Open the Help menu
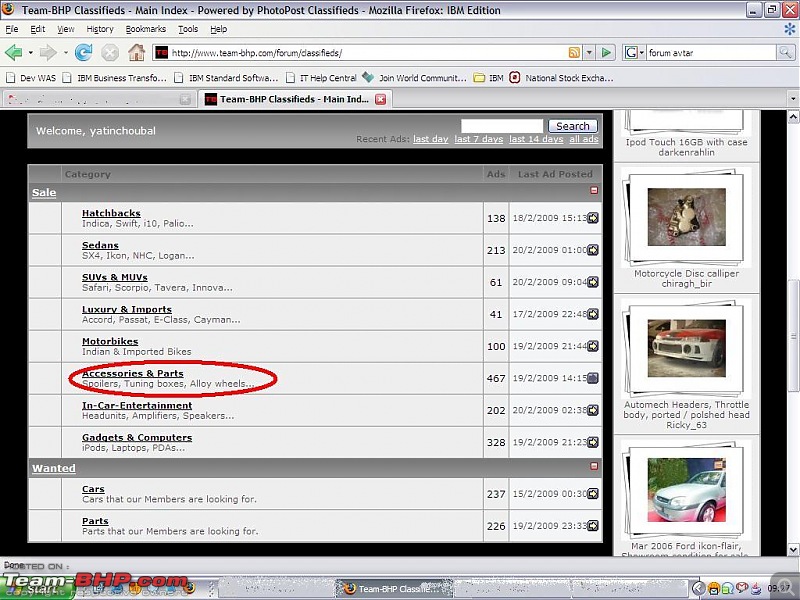This screenshot has width=800, height=600. tap(219, 29)
